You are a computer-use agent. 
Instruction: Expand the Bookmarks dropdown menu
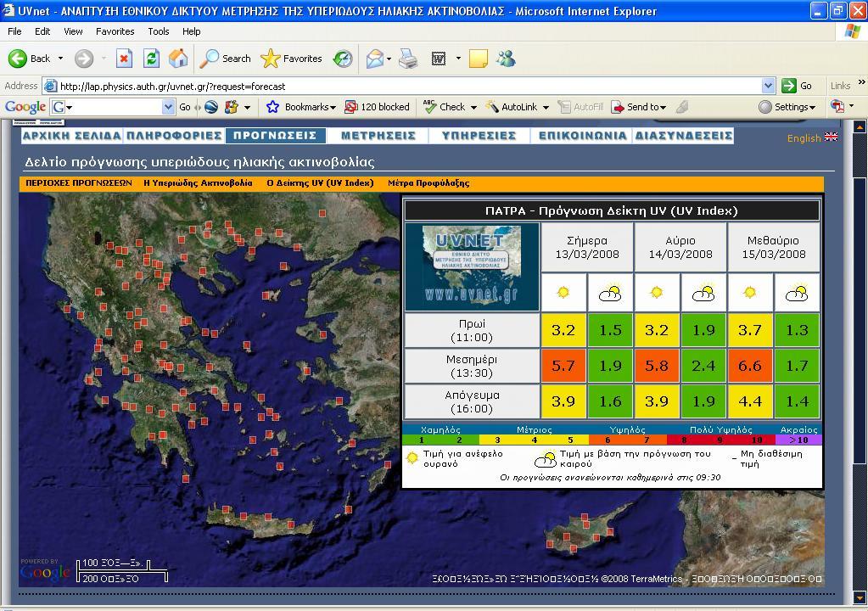pyautogui.click(x=333, y=108)
